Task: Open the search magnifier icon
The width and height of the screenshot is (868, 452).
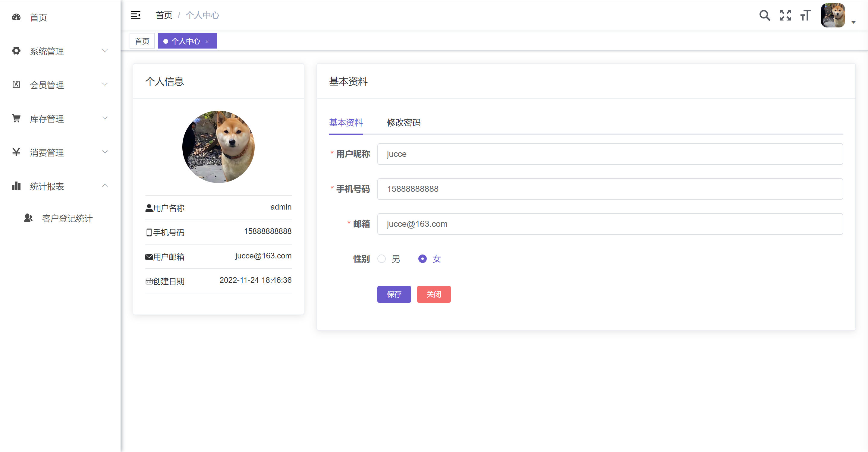Action: pyautogui.click(x=764, y=15)
